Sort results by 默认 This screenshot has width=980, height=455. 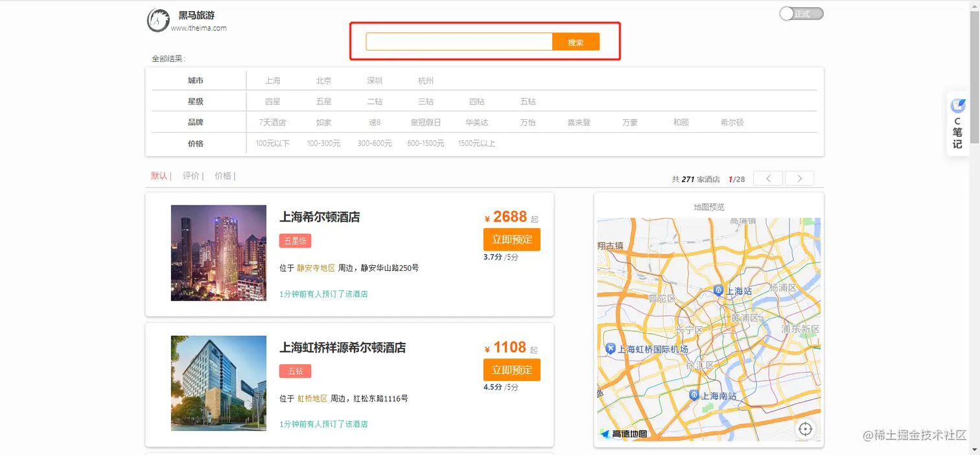159,176
